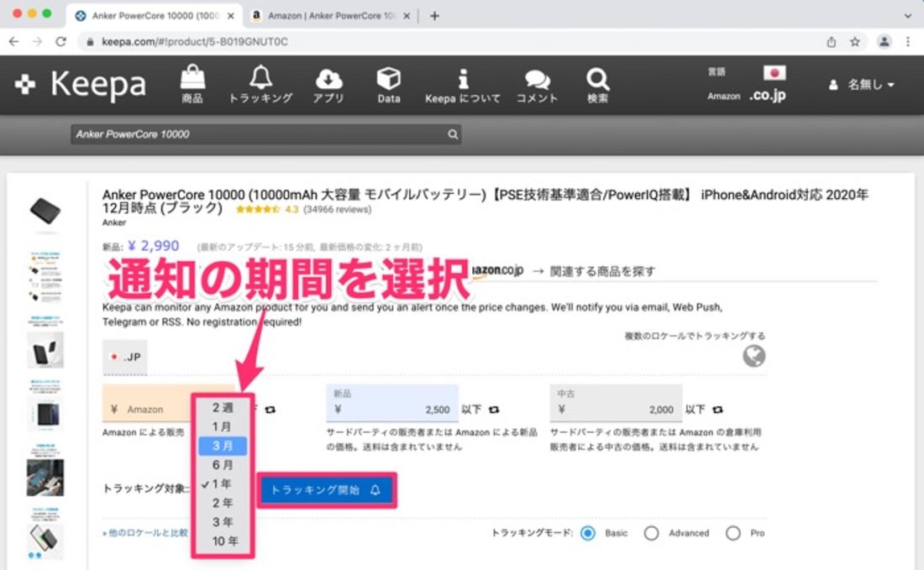924x570 pixels.
Task: Open the アプリ cloud download page
Action: coord(328,84)
